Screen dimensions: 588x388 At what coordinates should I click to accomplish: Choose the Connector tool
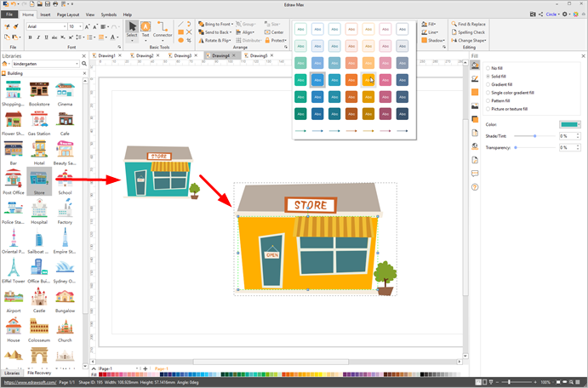tap(163, 29)
